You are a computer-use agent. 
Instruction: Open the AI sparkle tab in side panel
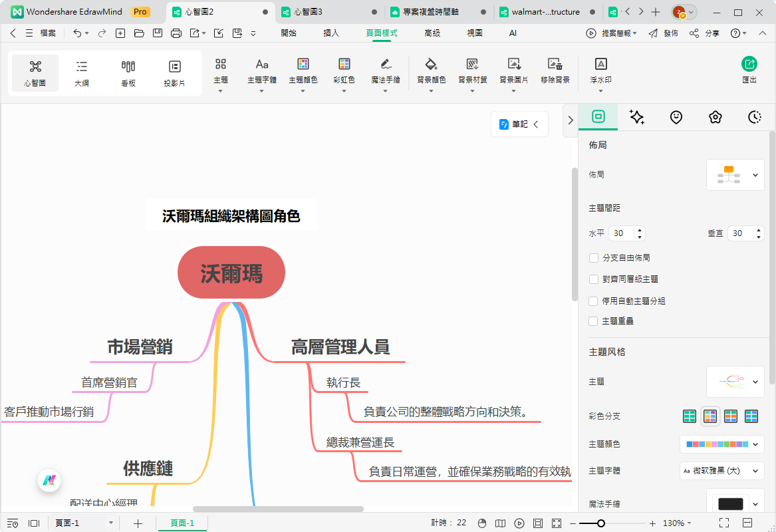636,118
